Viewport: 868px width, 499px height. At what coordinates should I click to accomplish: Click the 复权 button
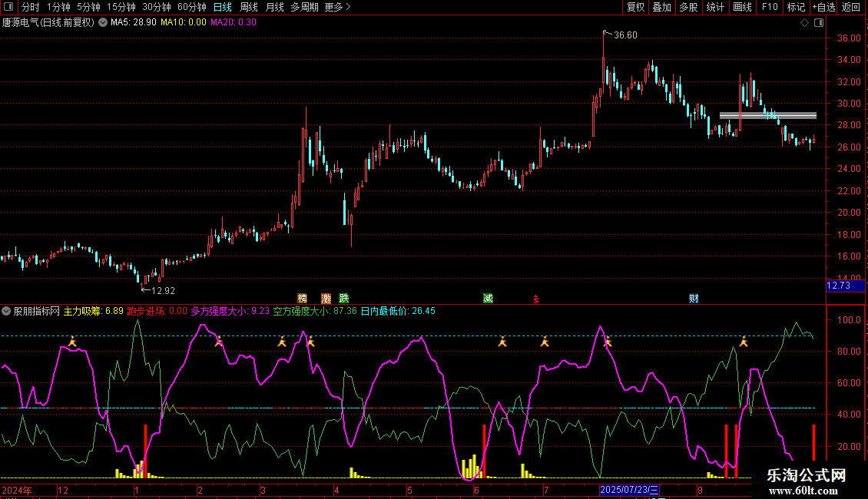pyautogui.click(x=635, y=7)
